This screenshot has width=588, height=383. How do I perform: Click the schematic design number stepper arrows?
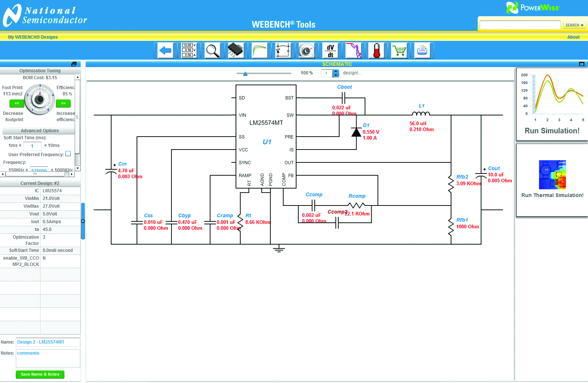[x=336, y=73]
